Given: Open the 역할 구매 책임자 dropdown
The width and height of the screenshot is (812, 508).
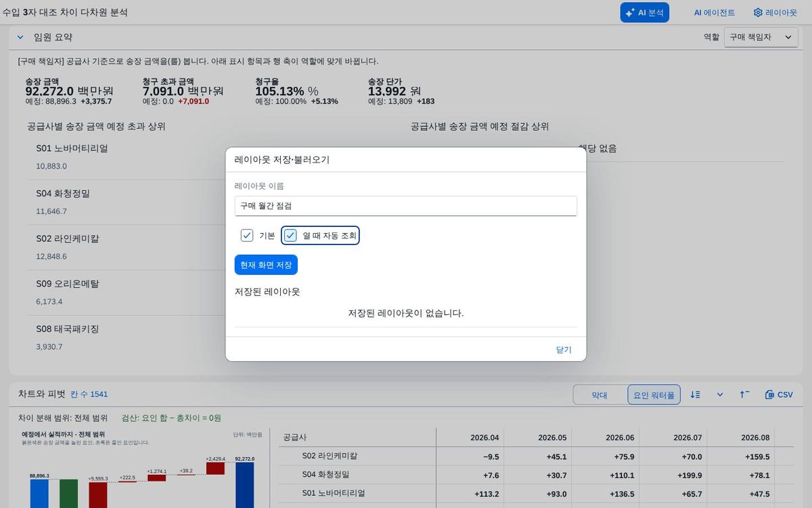Looking at the screenshot, I should coord(761,37).
